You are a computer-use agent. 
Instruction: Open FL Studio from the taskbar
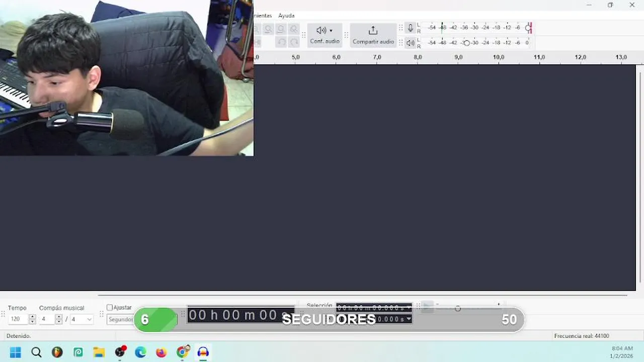click(x=57, y=352)
